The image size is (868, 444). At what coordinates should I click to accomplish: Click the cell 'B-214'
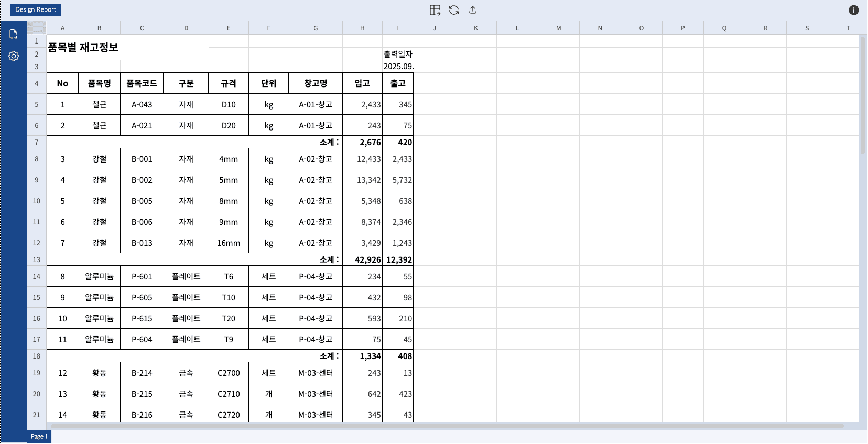coord(142,373)
